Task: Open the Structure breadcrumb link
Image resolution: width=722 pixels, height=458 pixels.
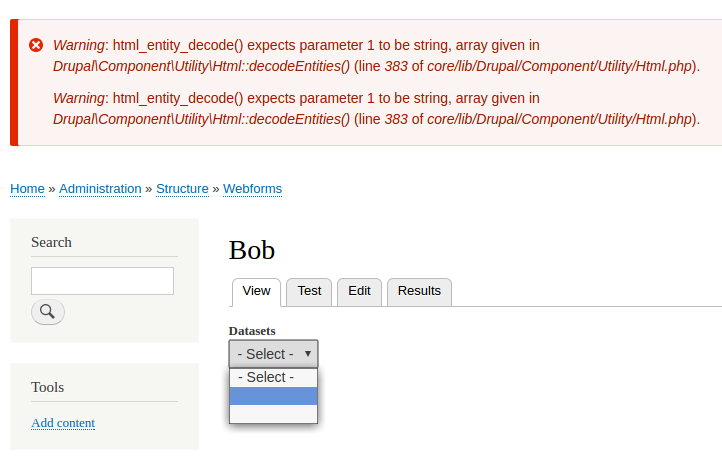Action: 182,188
